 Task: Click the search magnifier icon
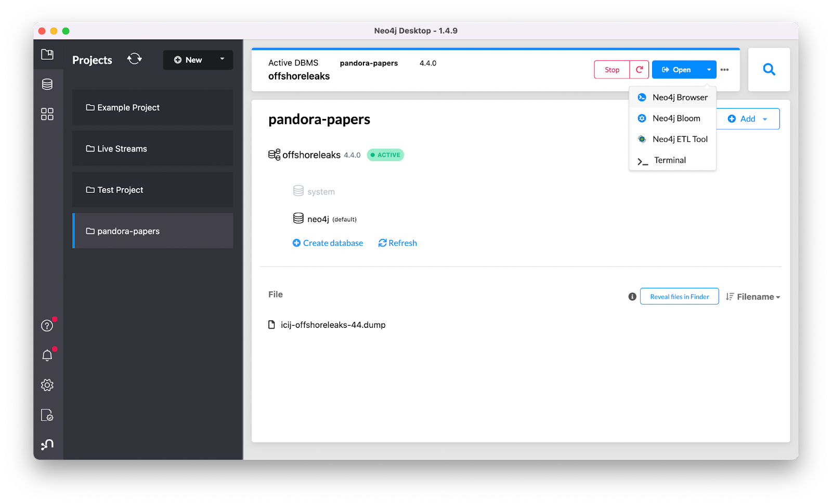[x=769, y=69]
